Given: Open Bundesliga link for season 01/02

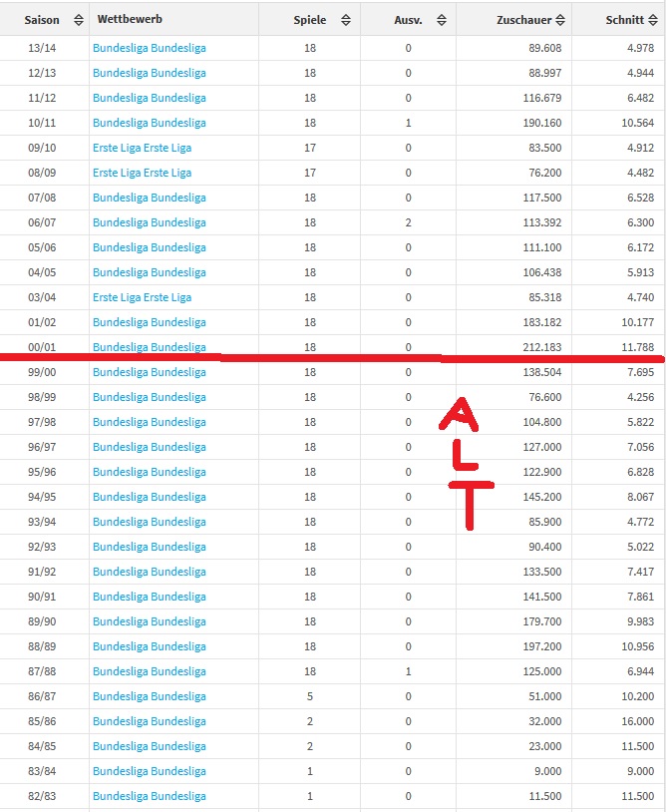Looking at the screenshot, I should pyautogui.click(x=149, y=322).
